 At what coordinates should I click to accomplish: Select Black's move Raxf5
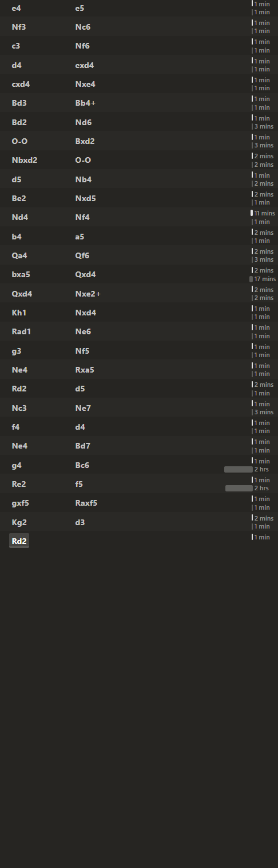(x=86, y=503)
